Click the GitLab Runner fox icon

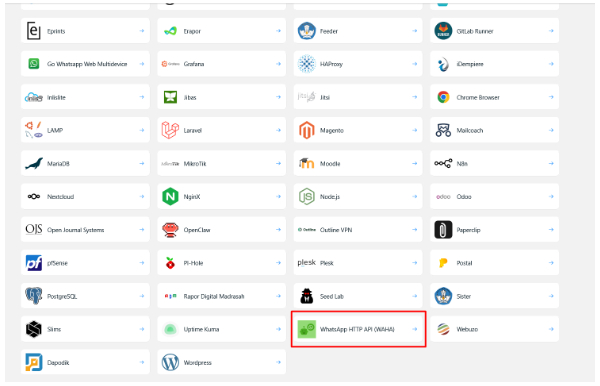443,31
